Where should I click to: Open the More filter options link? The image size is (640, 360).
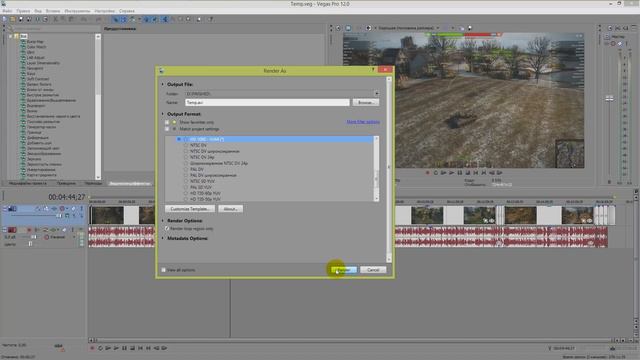point(363,122)
